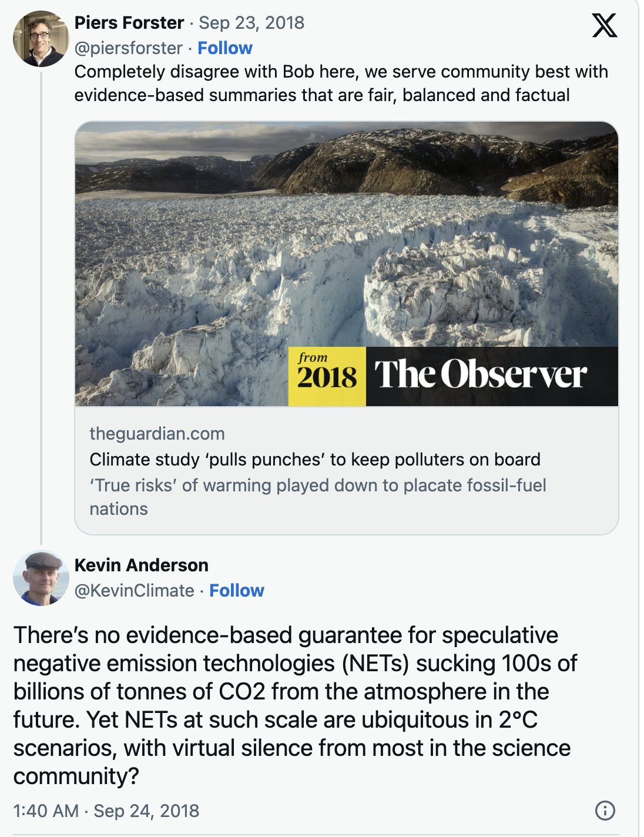This screenshot has width=644, height=837.
Task: Open Kevin Anderson's display name link
Action: pos(141,565)
